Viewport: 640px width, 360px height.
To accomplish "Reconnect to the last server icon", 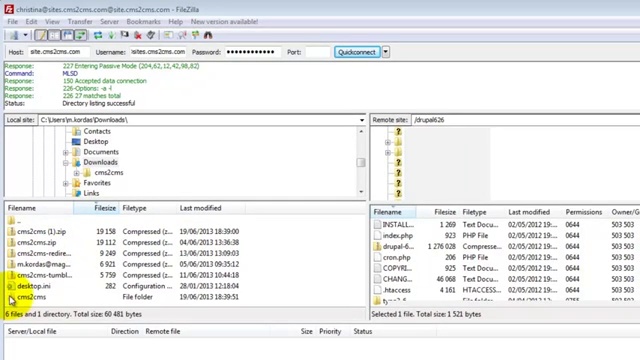I will pos(151,36).
